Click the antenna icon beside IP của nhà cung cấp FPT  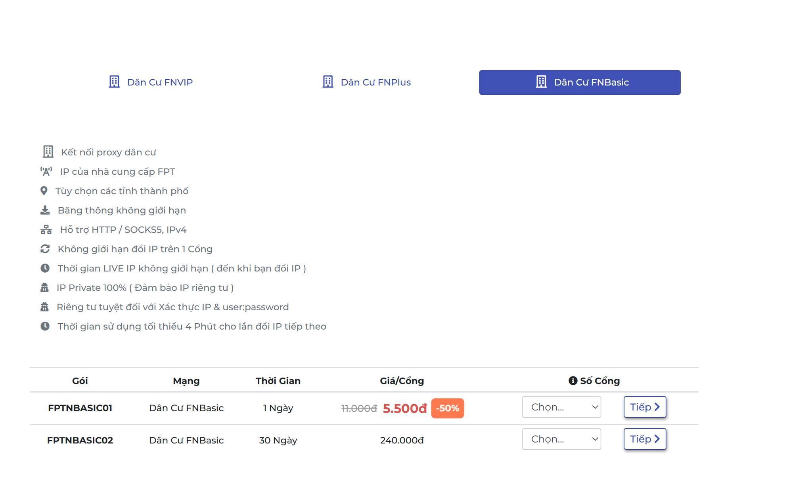point(46,172)
